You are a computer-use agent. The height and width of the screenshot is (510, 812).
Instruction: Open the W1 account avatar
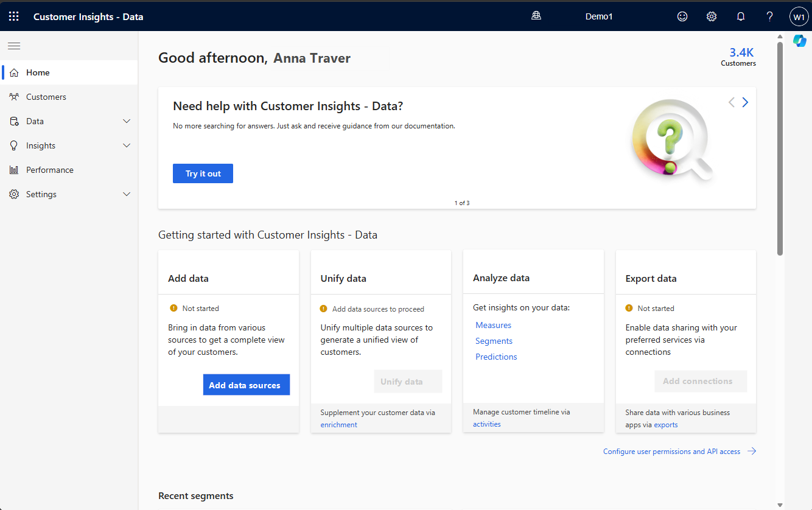(799, 16)
